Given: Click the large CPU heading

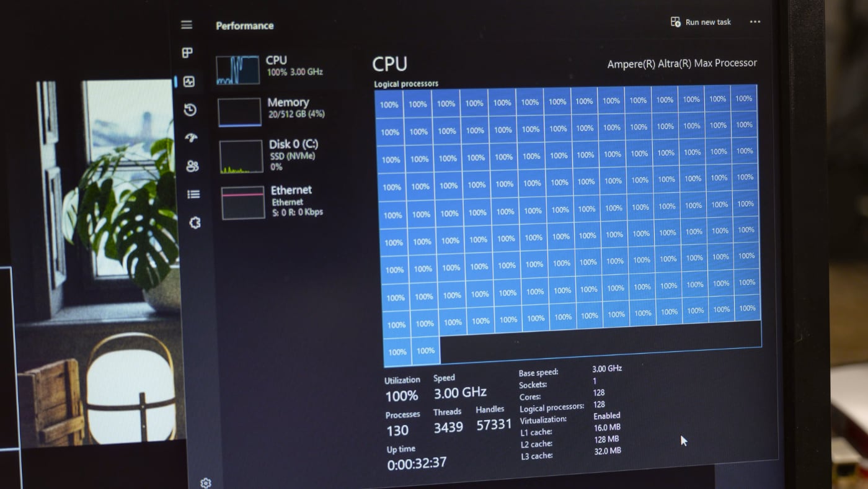Looking at the screenshot, I should [389, 64].
